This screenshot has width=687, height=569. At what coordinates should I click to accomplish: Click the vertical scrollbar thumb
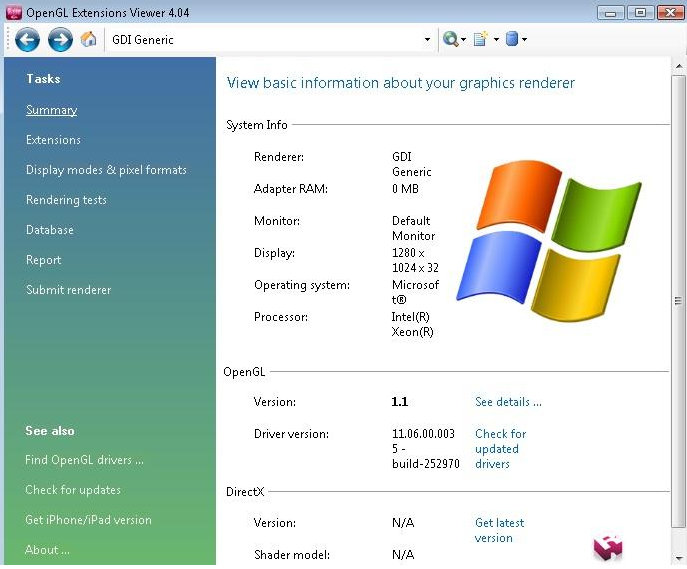coord(678,301)
